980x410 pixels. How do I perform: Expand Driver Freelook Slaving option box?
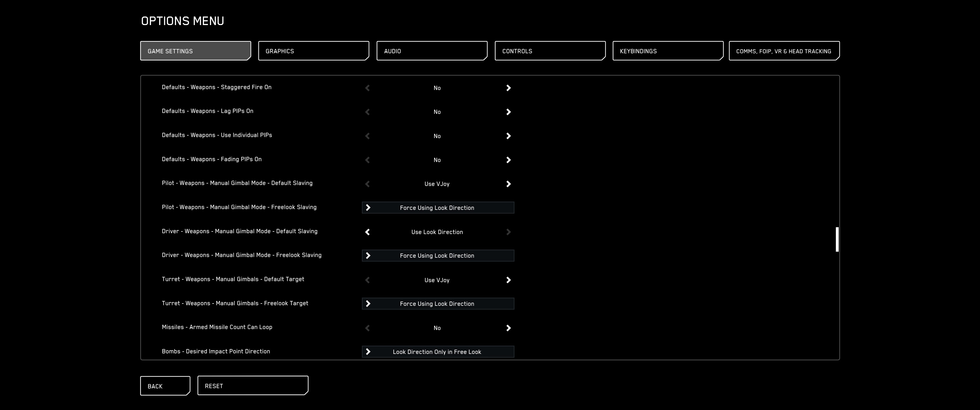tap(438, 256)
